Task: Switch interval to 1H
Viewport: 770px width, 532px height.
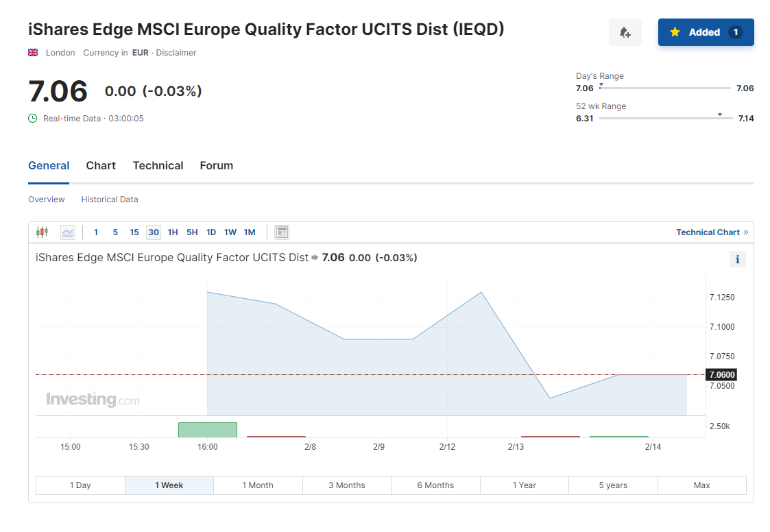Action: [173, 232]
